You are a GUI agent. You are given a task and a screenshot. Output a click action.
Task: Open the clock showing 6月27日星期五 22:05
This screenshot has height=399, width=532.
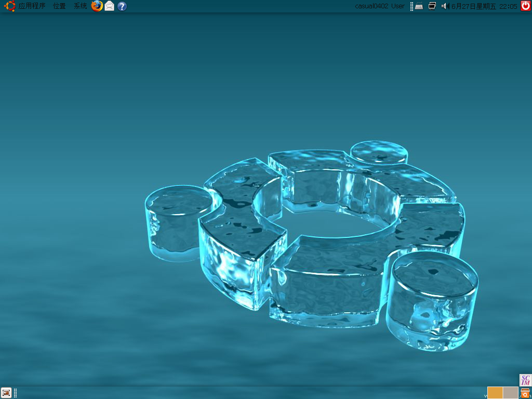485,6
